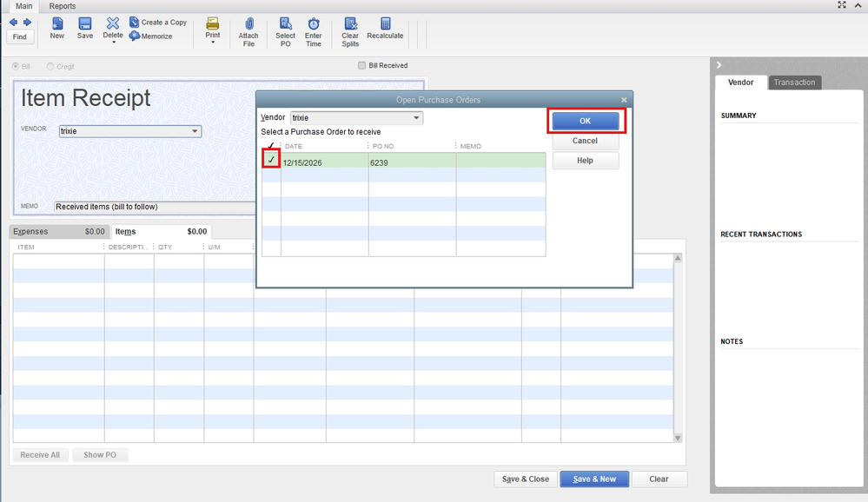
Task: Click OK in Open Purchase Orders
Action: (x=585, y=121)
